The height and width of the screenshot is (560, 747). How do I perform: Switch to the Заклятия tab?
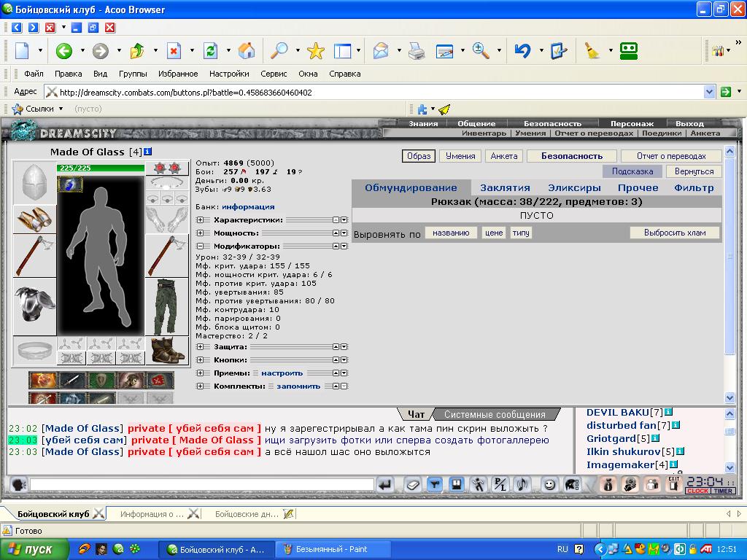tap(505, 187)
